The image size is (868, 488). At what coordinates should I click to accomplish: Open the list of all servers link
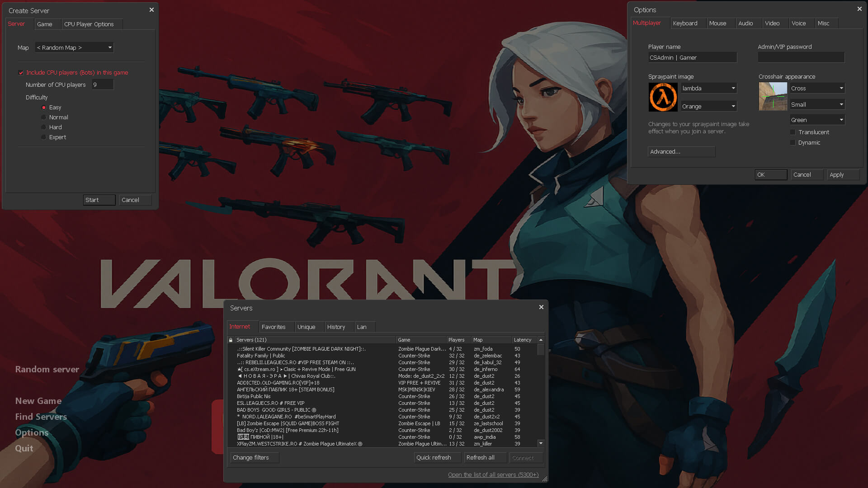[x=493, y=475]
